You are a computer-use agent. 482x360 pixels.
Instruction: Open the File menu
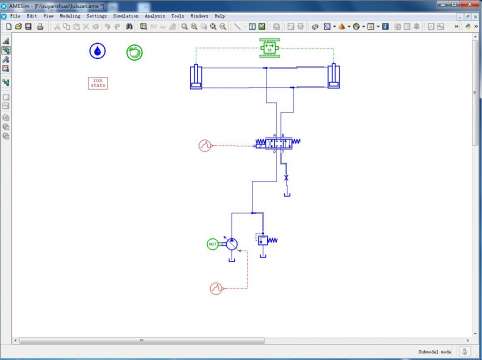(x=15, y=16)
